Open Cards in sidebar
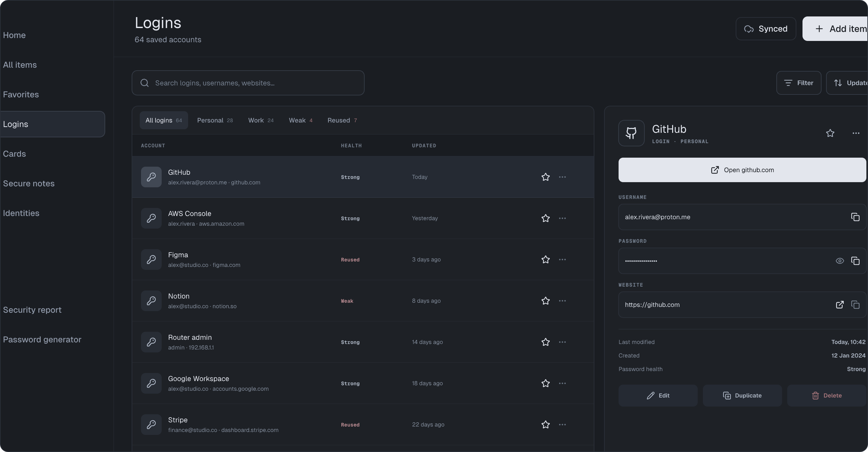Screen dimensions: 868x452 (15, 153)
